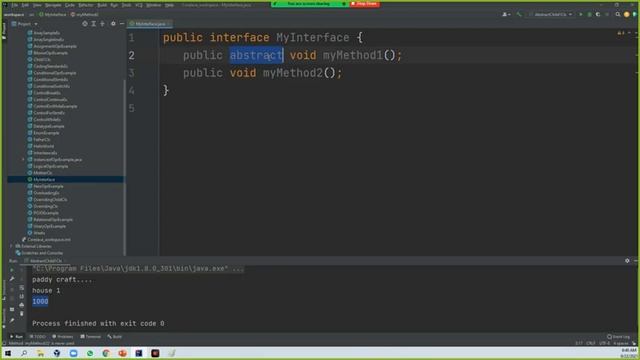
Task: Click the Debug bug icon in toolbar
Action: point(589,14)
